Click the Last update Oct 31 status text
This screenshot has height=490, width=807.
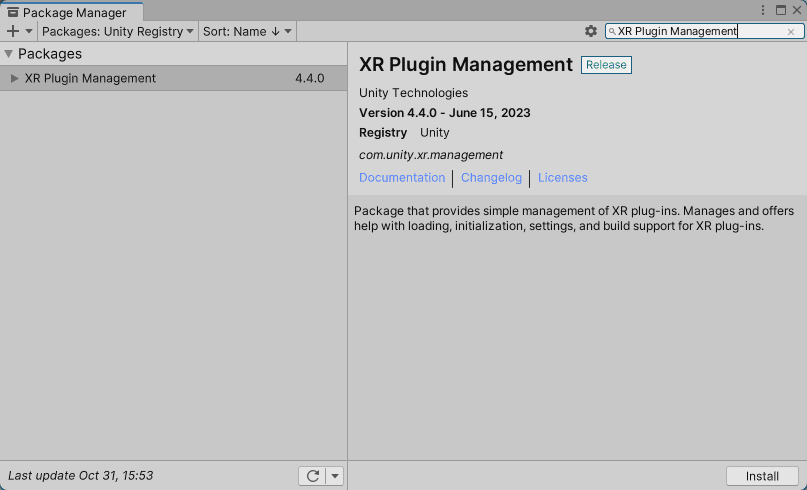coord(80,476)
